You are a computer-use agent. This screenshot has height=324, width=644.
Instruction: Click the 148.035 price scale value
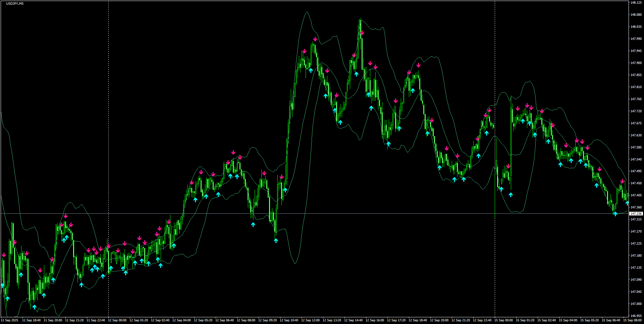pos(636,27)
